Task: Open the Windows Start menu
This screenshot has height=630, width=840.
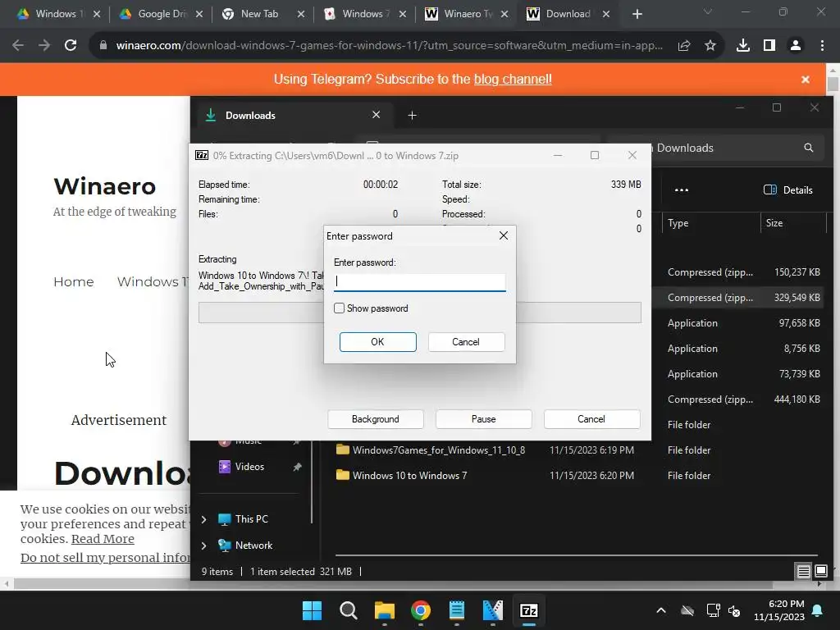Action: coord(313,610)
